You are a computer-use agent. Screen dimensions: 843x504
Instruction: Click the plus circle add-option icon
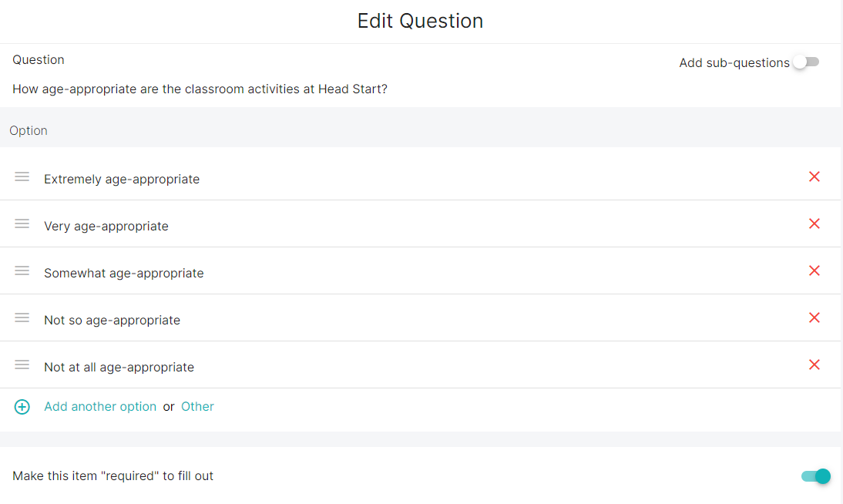tap(22, 407)
